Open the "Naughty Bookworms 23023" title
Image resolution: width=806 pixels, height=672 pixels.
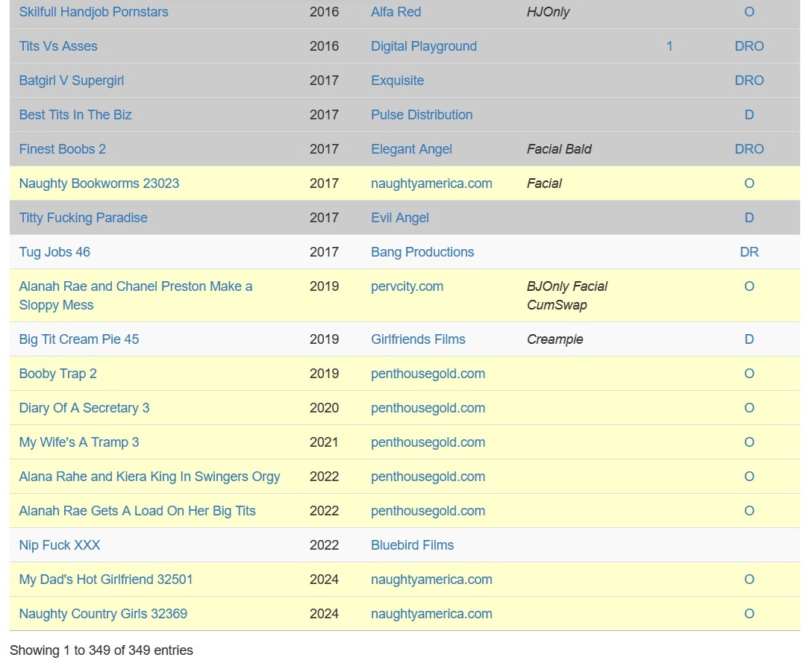click(99, 183)
